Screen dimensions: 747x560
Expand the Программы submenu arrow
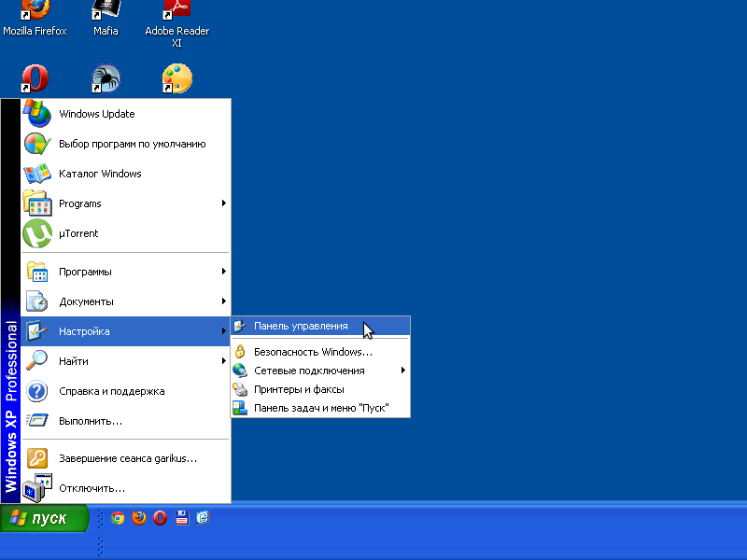223,272
